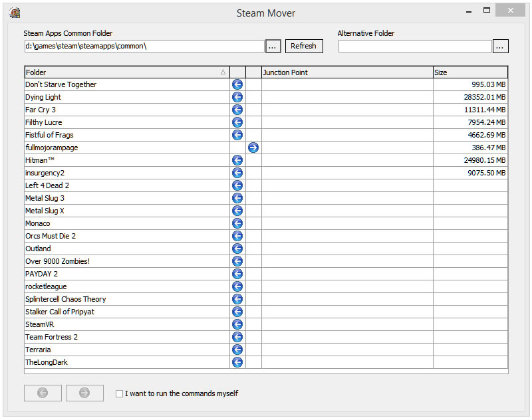Select the Hitman™ folder name
The height and width of the screenshot is (420, 532).
tap(40, 160)
